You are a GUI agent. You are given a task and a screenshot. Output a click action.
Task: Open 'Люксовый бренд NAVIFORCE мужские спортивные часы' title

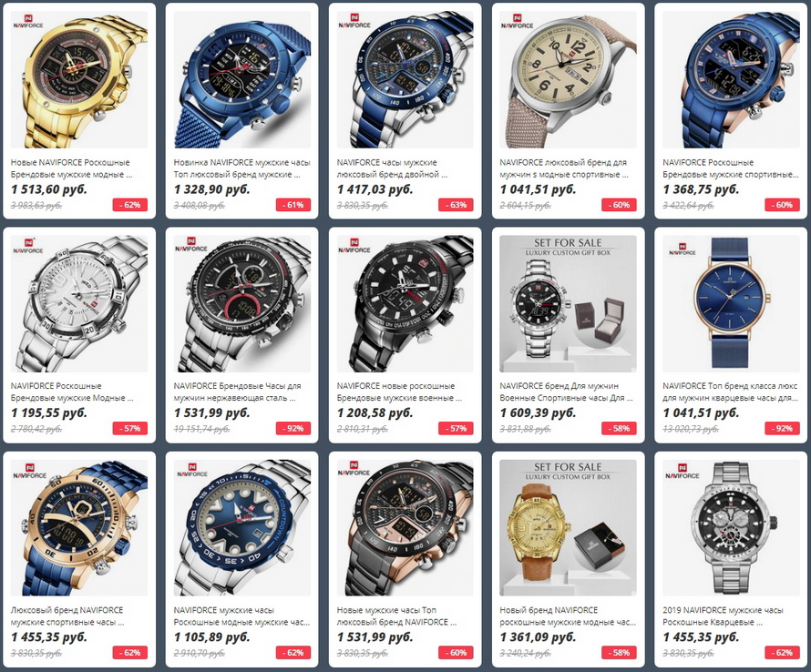point(67,616)
